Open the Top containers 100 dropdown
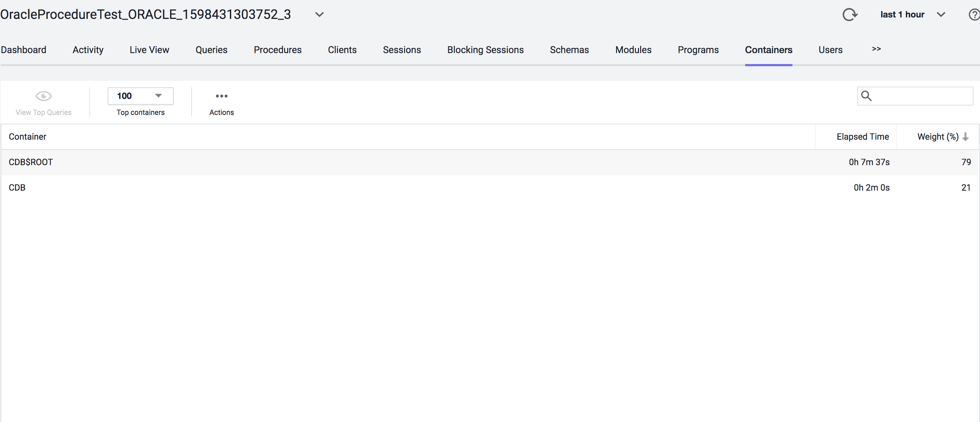980x422 pixels. pos(140,96)
